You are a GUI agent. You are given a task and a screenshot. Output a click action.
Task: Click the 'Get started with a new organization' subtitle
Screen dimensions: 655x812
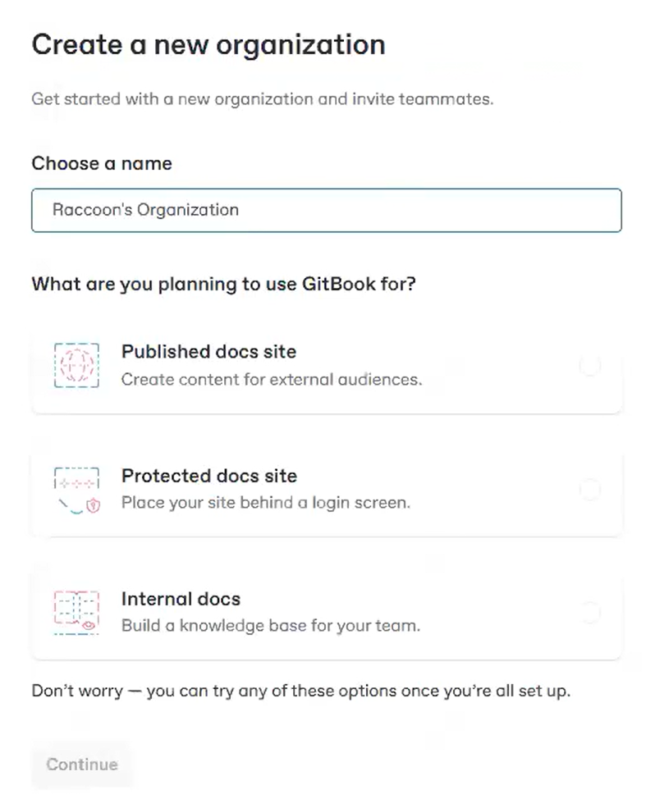pyautogui.click(x=262, y=100)
